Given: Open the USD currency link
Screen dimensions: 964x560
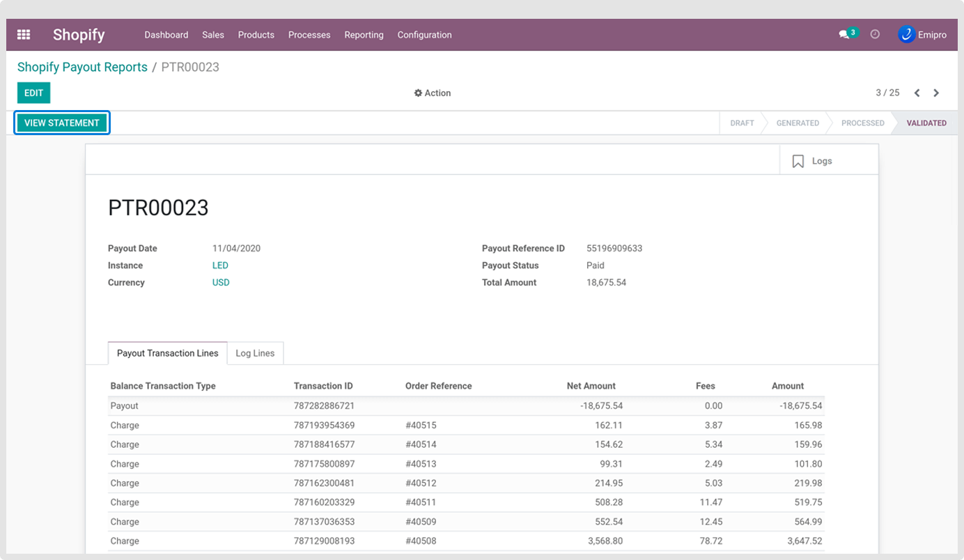Looking at the screenshot, I should [221, 283].
